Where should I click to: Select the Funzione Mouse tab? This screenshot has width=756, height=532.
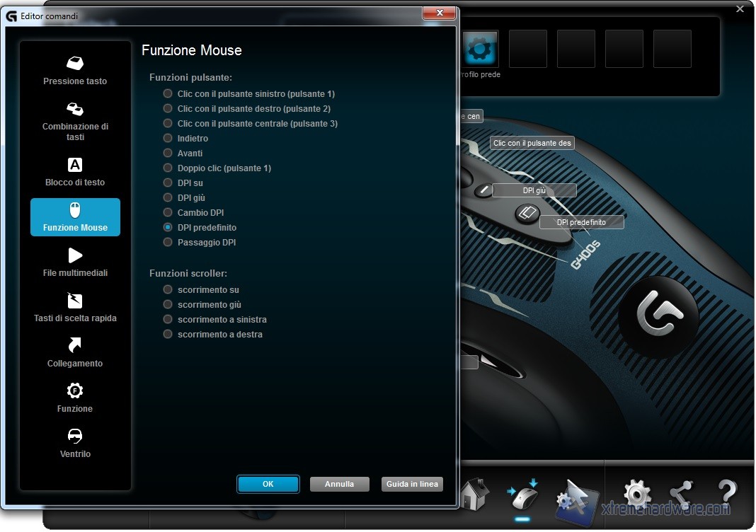coord(75,217)
